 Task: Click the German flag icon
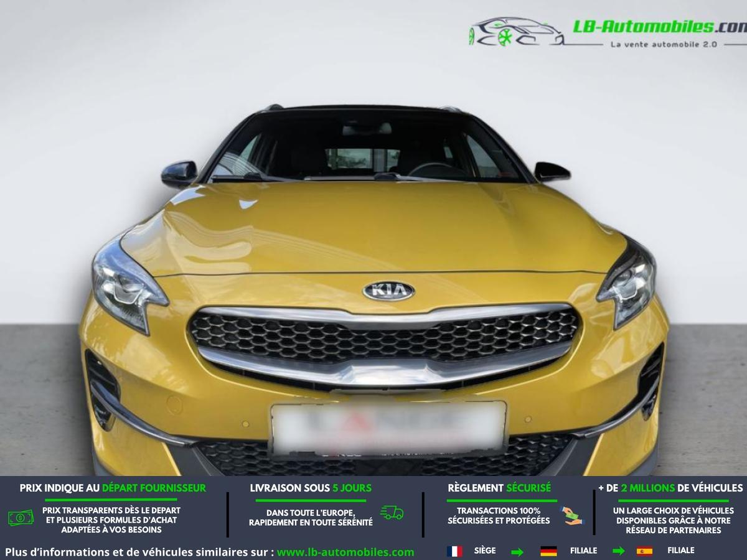tap(548, 551)
